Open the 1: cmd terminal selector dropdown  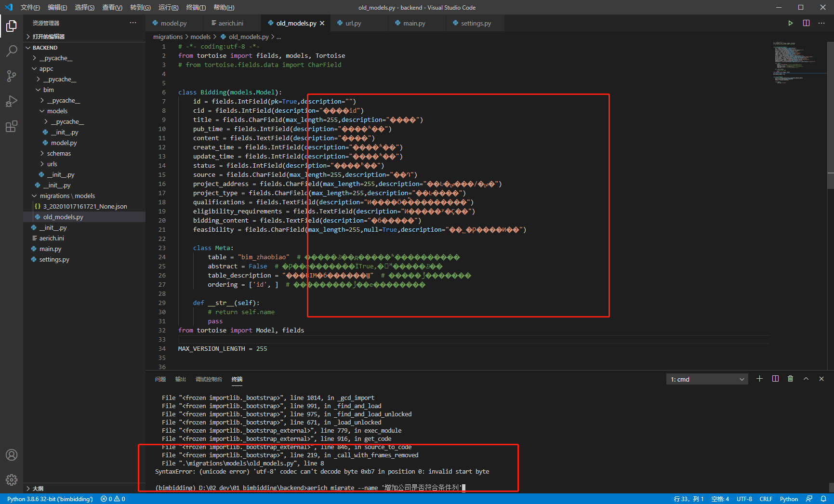707,379
